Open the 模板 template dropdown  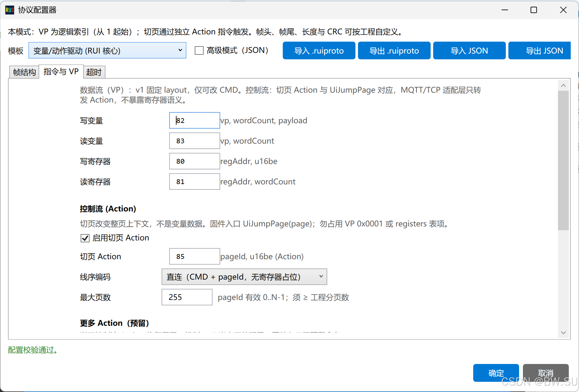[107, 51]
